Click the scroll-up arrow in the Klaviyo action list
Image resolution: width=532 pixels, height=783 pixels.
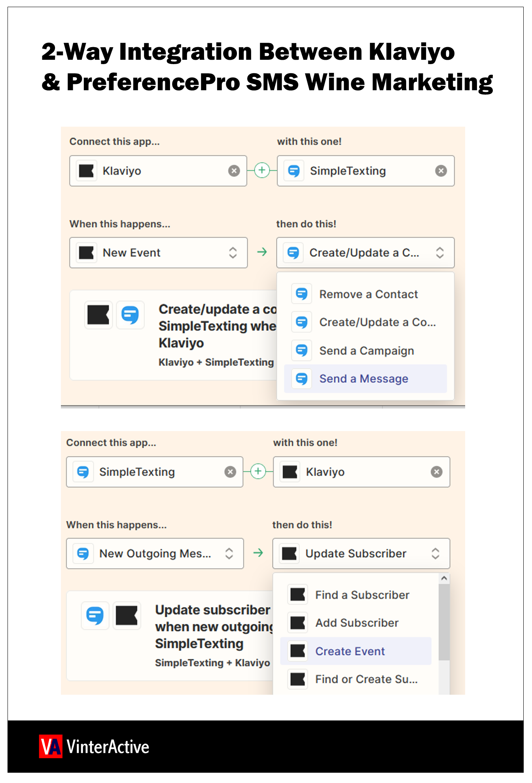tap(444, 578)
